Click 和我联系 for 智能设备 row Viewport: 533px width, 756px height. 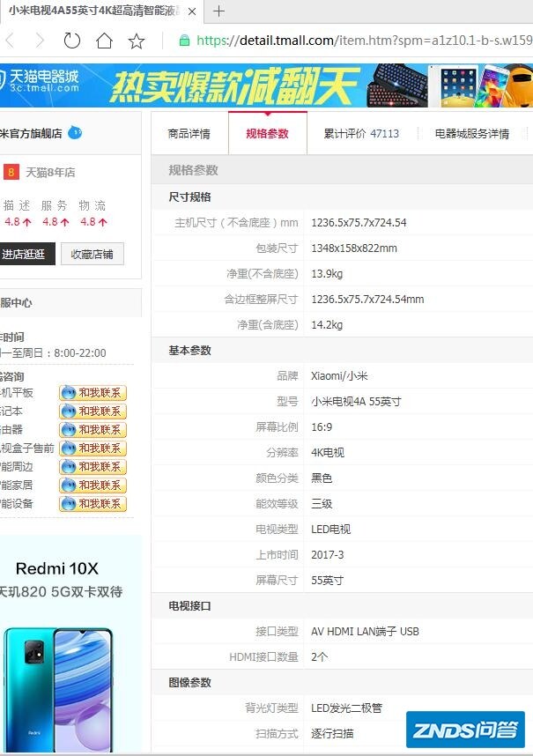coord(93,504)
